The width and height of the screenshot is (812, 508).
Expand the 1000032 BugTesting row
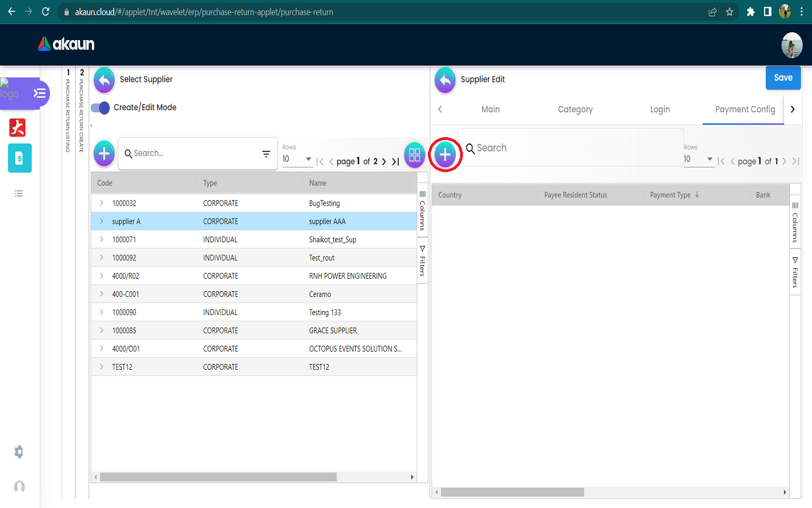101,203
